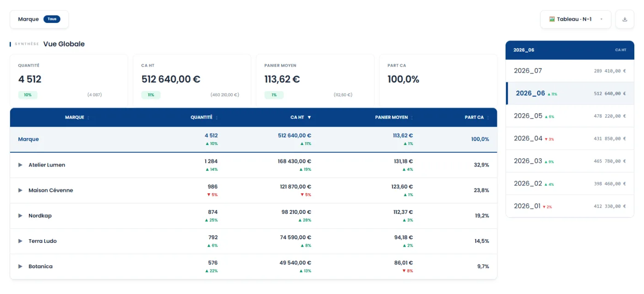Expand the Botanica row triangle

tap(20, 266)
